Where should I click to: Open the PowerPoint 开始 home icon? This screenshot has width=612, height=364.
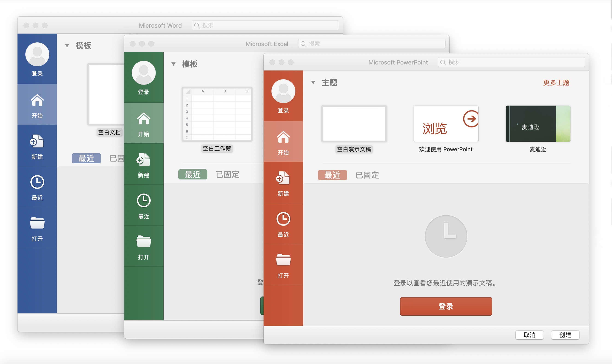(x=283, y=137)
